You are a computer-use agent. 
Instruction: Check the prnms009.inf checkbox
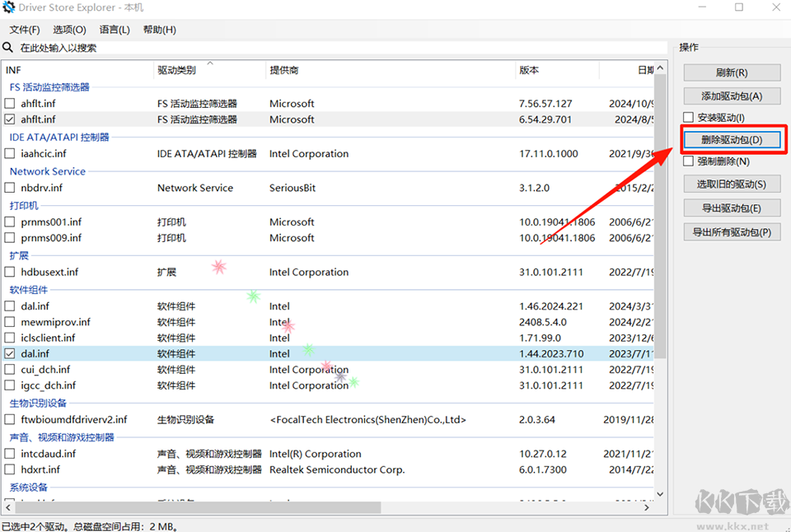(x=10, y=237)
